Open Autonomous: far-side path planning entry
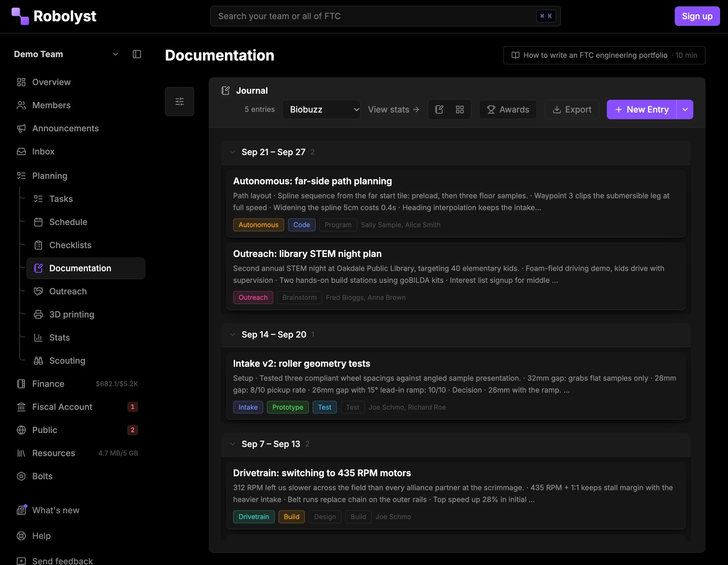This screenshot has width=728, height=565. click(x=455, y=203)
